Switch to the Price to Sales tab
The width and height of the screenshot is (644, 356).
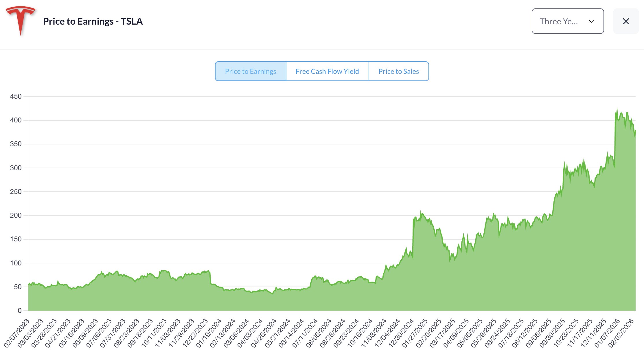398,71
